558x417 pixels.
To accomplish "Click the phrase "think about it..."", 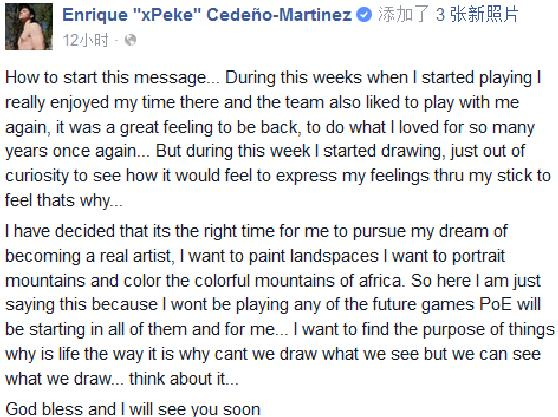I will point(184,379).
